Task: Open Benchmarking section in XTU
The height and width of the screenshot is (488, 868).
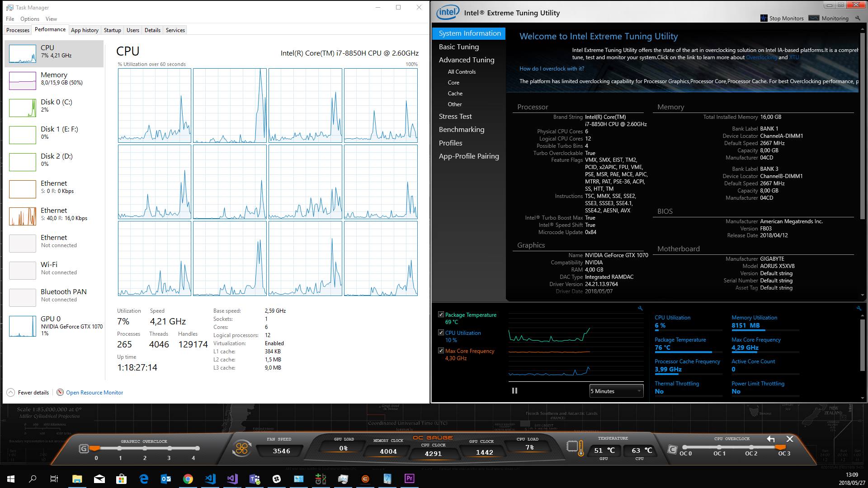Action: point(462,130)
